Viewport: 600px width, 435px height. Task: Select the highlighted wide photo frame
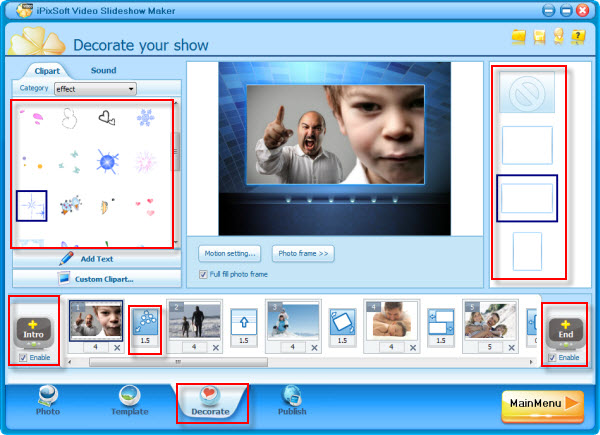(527, 198)
